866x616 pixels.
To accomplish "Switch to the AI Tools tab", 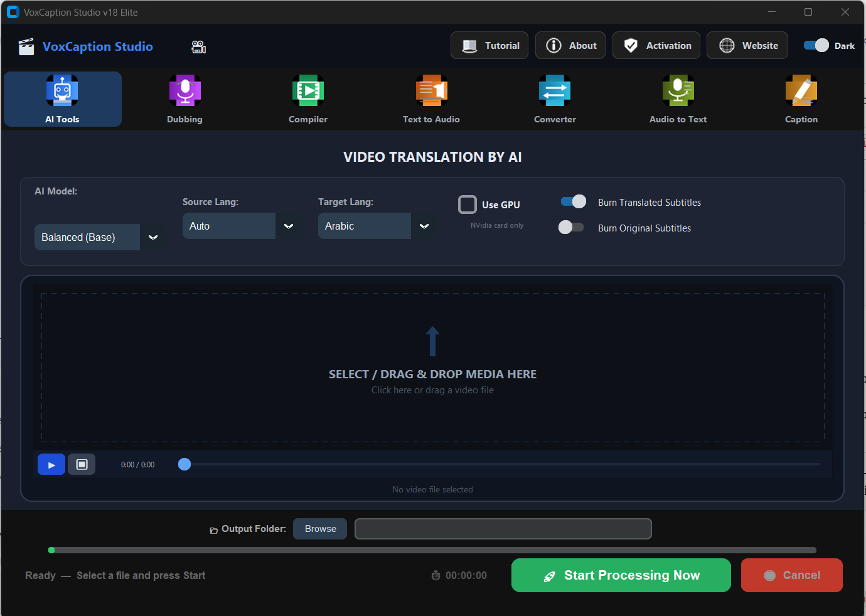I will 62,98.
